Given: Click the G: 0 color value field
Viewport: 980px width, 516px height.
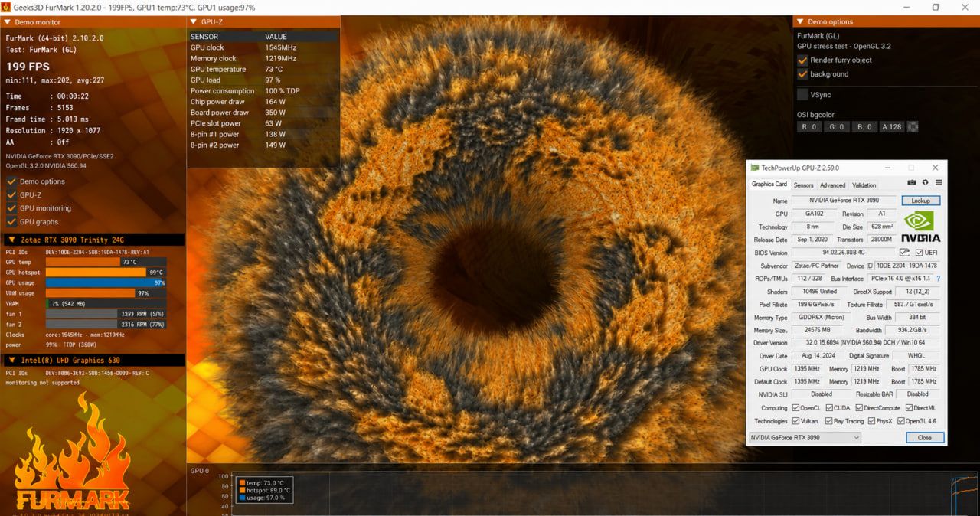Looking at the screenshot, I should click(x=837, y=127).
